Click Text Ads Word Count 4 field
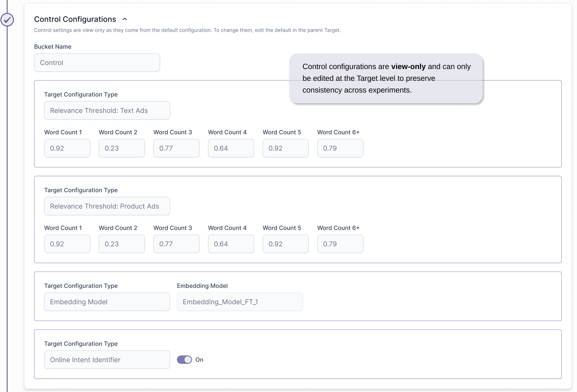Screen dimensions: 577x392 coord(231,148)
